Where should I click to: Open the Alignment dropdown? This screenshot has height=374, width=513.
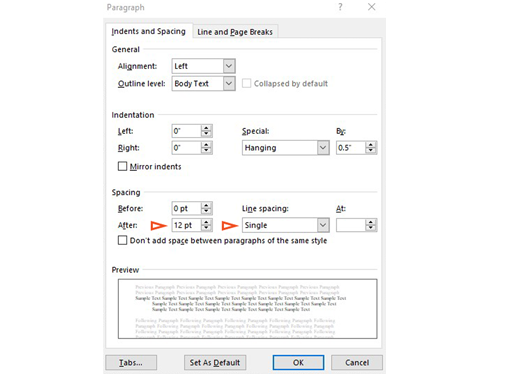(x=229, y=66)
